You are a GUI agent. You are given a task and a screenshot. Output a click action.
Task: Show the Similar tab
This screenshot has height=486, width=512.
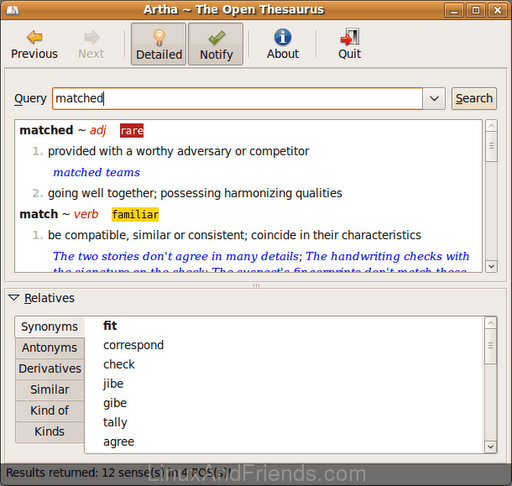point(49,390)
